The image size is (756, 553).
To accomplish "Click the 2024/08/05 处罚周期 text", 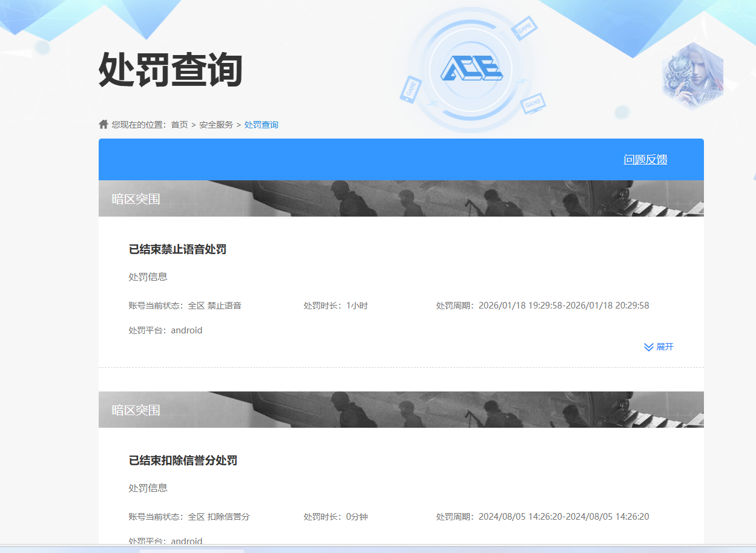I will pyautogui.click(x=543, y=517).
